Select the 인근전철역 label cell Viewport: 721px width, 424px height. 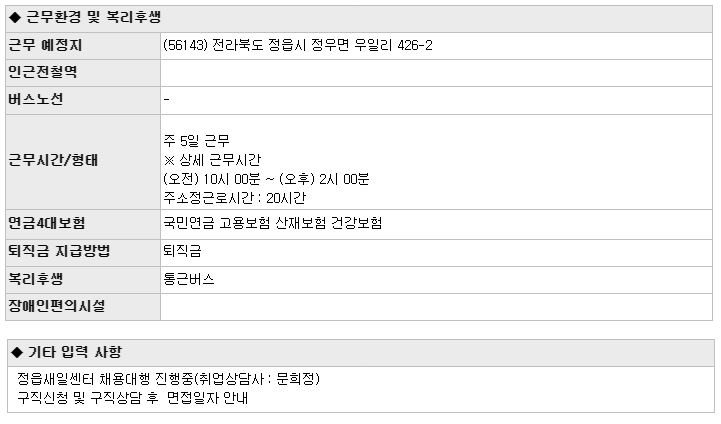click(x=83, y=73)
